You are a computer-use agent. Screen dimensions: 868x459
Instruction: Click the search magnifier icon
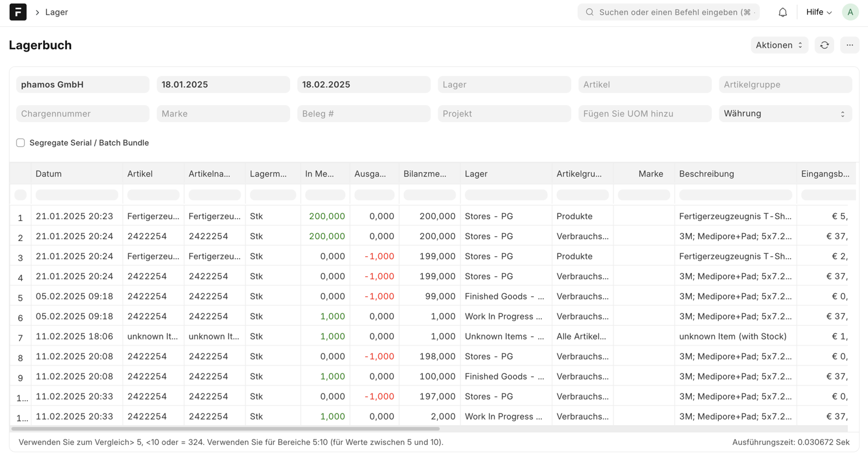(x=589, y=12)
